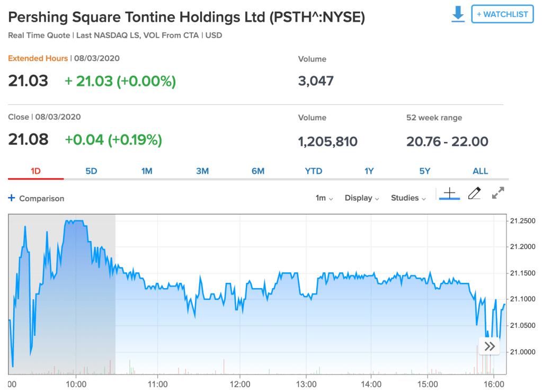Show the 3M range chart
Viewport: 542px width, 392px height.
pyautogui.click(x=202, y=171)
